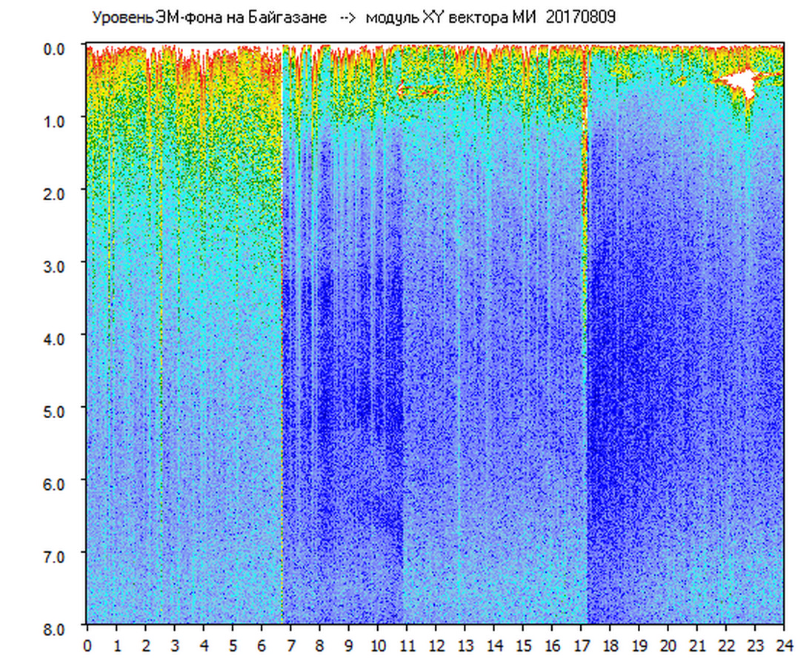Select hour 7 label on the horizontal axis
Viewport: 812px width, 667px height.
(x=290, y=646)
